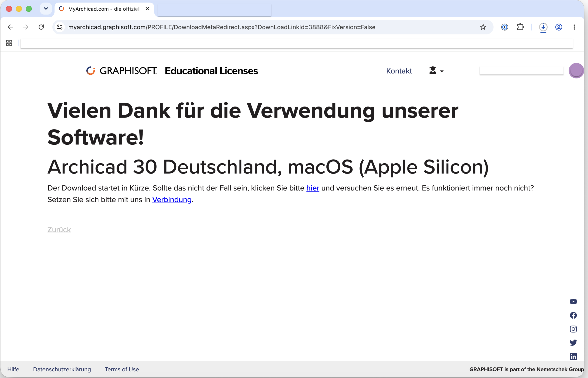Click the purple circular avatar button
588x378 pixels.
tap(576, 71)
